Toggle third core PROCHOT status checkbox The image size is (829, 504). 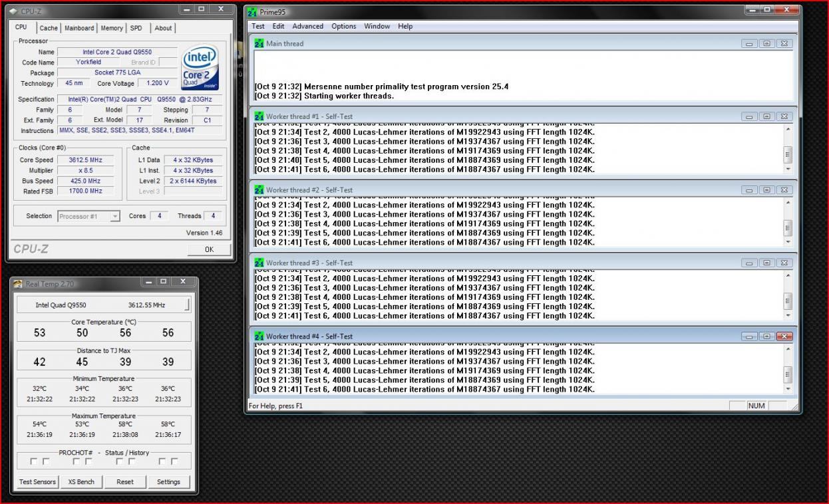[120, 461]
